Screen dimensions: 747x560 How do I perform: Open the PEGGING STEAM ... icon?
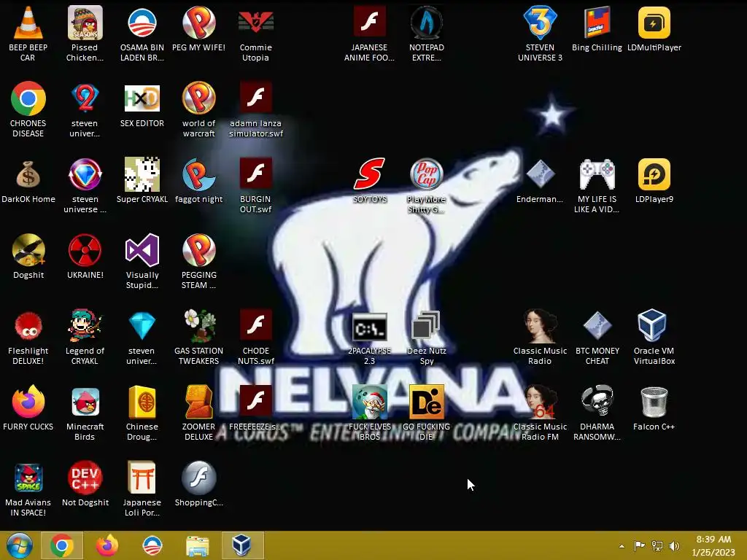pyautogui.click(x=199, y=250)
